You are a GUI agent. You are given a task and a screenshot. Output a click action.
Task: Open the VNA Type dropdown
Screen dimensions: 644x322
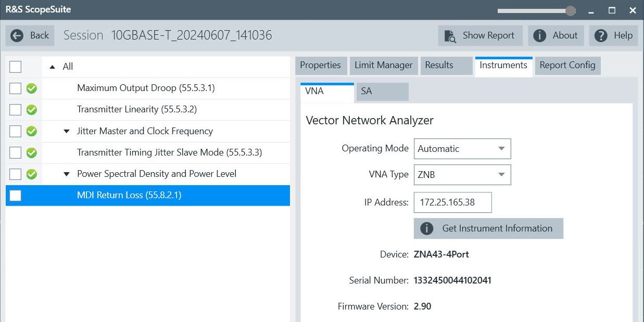click(x=462, y=175)
